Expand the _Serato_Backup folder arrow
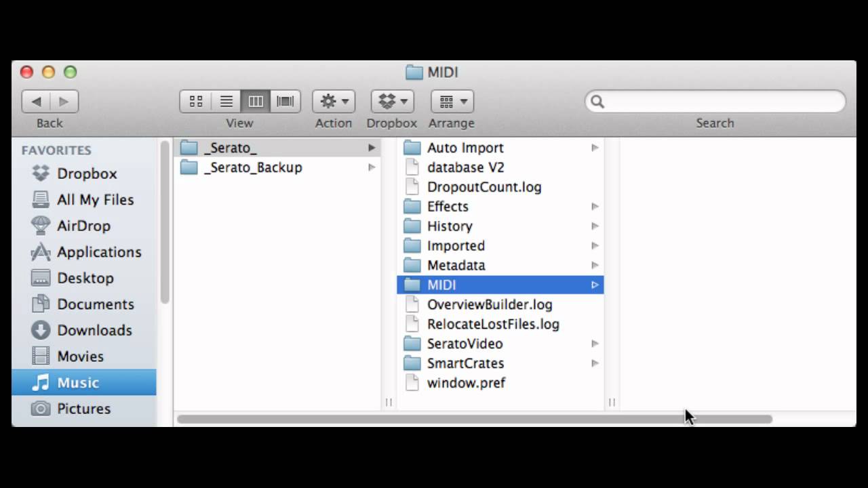Image resolution: width=868 pixels, height=488 pixels. pos(372,167)
